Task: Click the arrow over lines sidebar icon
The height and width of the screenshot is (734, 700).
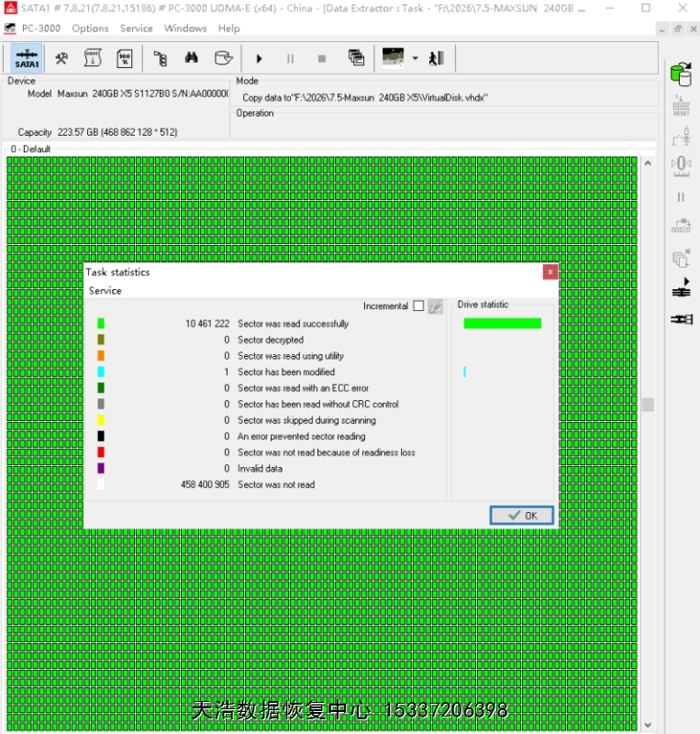Action: [682, 288]
